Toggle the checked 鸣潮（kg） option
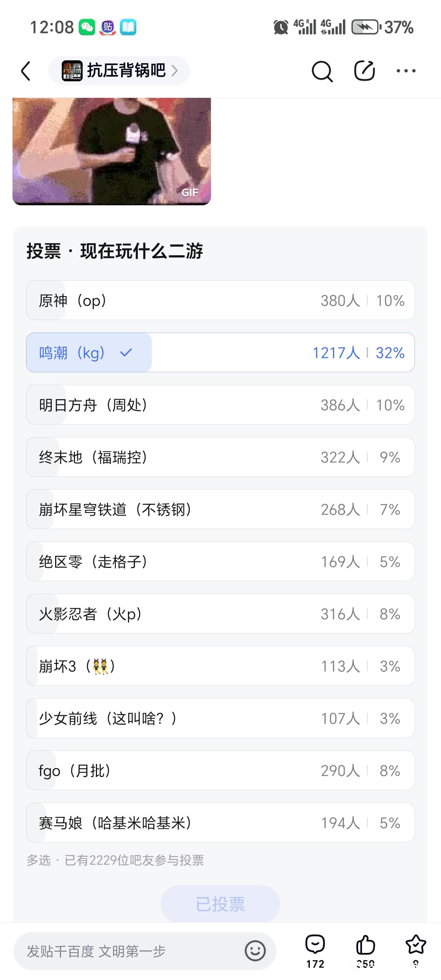Screen dimensions: 441x980 tap(220, 353)
